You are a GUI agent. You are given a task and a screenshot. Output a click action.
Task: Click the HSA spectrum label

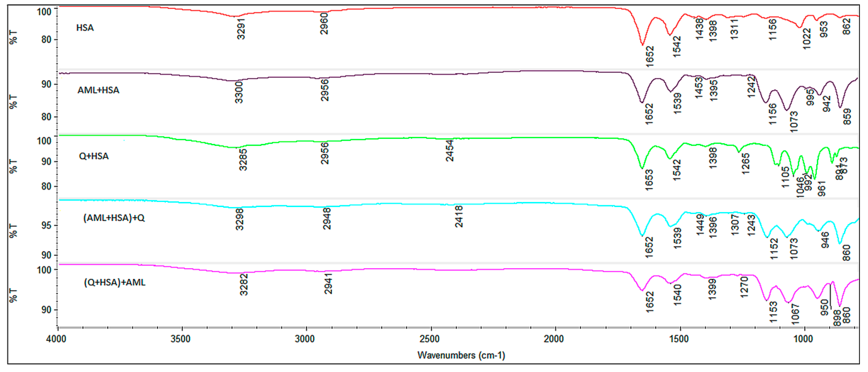pos(85,28)
